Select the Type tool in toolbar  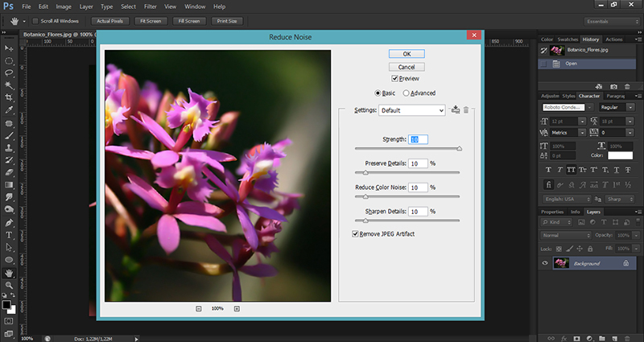coord(8,235)
